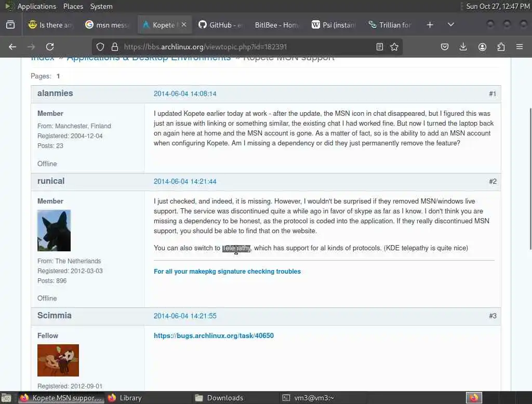Close the Kopete tab
The width and height of the screenshot is (532, 404).
(183, 25)
